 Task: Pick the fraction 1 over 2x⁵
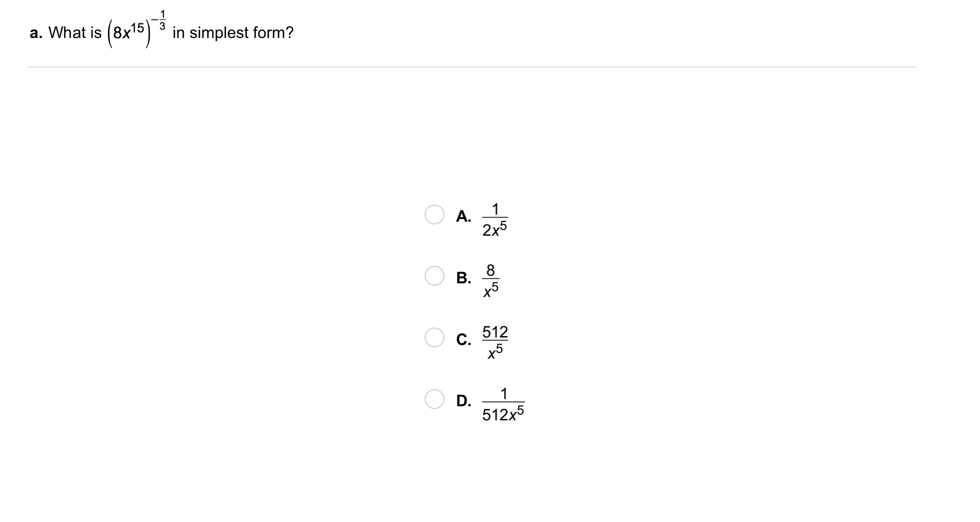pyautogui.click(x=495, y=219)
